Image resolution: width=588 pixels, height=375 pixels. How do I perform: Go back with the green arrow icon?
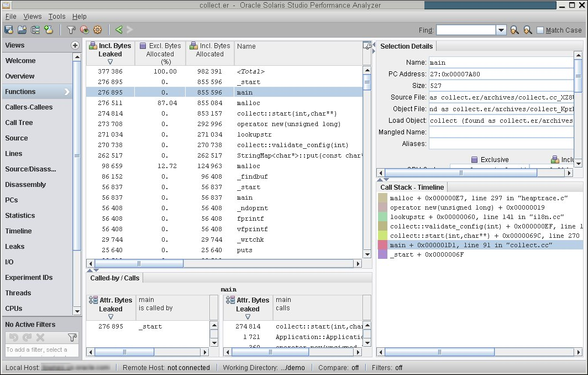pos(119,30)
